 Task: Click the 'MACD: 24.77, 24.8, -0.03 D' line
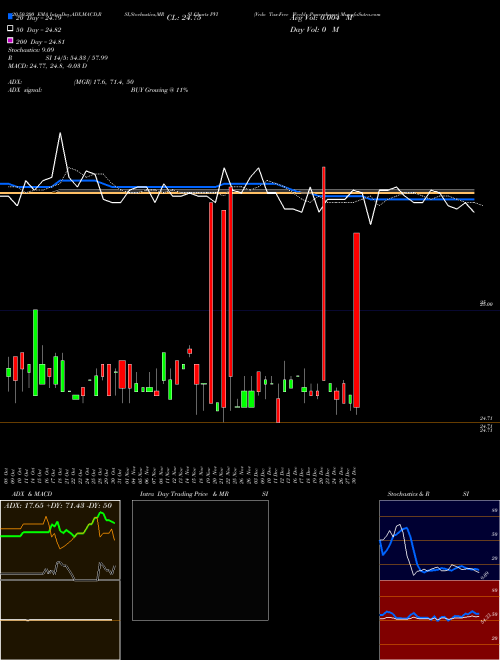[x=47, y=66]
